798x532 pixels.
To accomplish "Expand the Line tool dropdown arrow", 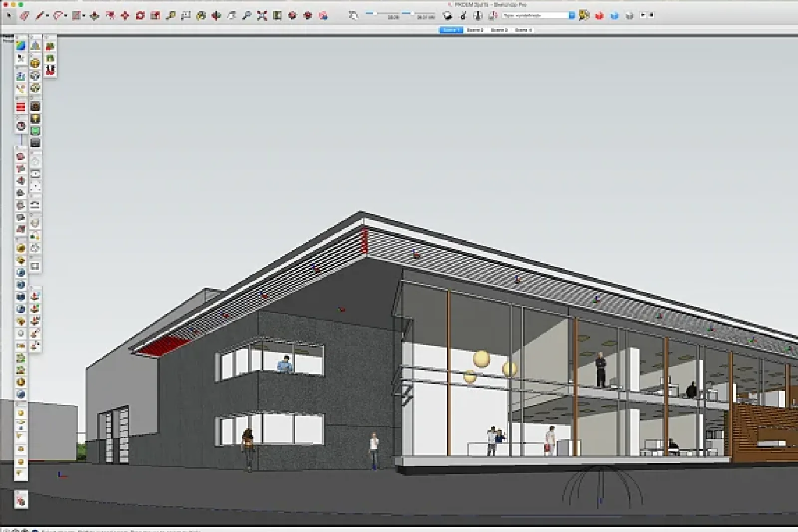I will point(47,16).
